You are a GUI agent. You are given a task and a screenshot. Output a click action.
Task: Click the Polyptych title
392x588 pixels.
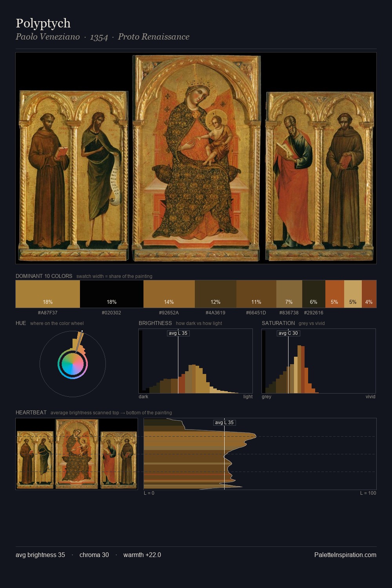[43, 23]
